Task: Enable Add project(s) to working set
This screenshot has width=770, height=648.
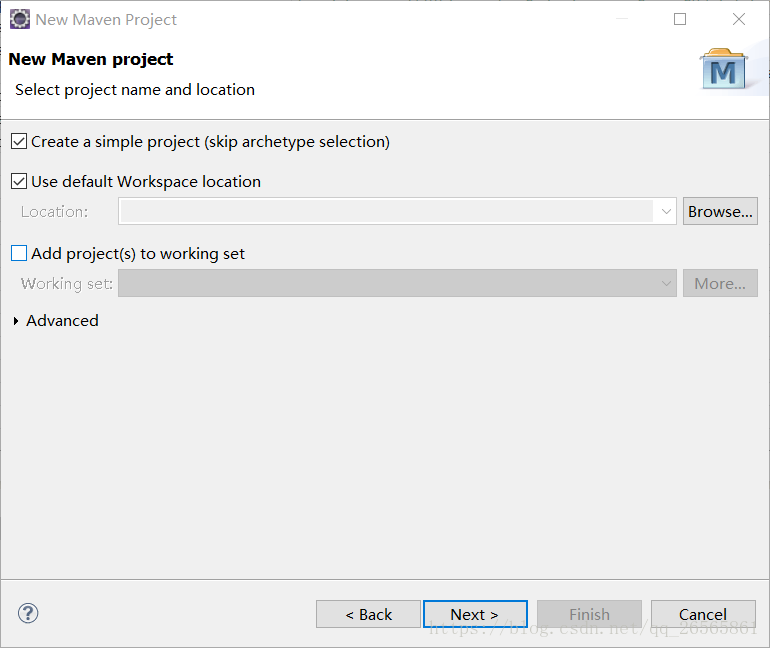Action: 19,253
